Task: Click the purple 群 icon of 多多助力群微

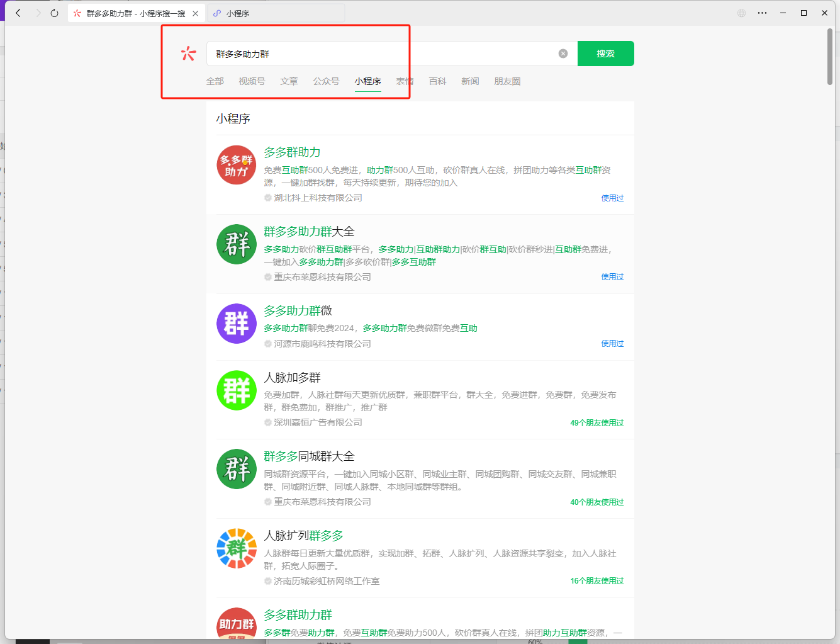Action: (x=237, y=324)
